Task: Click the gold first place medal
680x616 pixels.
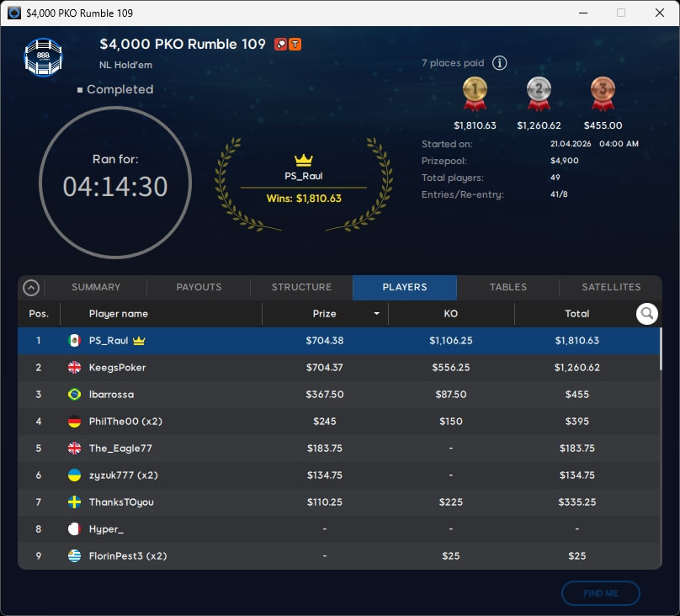Action: coord(475,93)
